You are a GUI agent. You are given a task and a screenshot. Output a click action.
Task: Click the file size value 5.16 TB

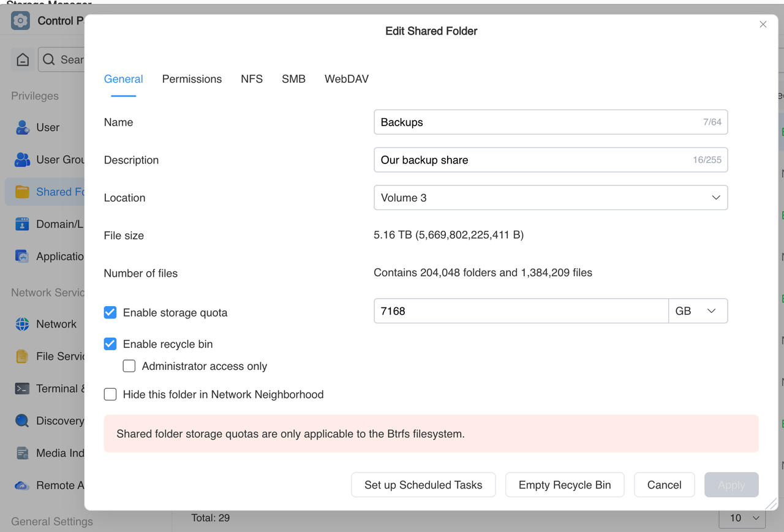[448, 235]
